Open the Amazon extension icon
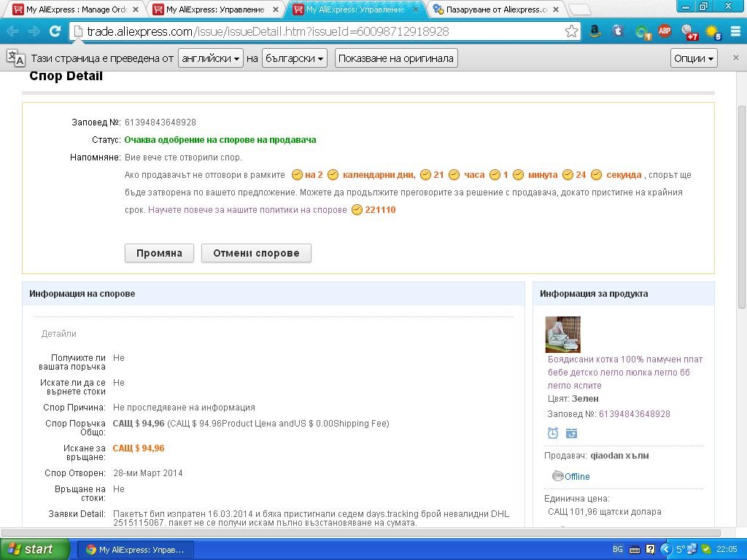The image size is (747, 560). (595, 31)
